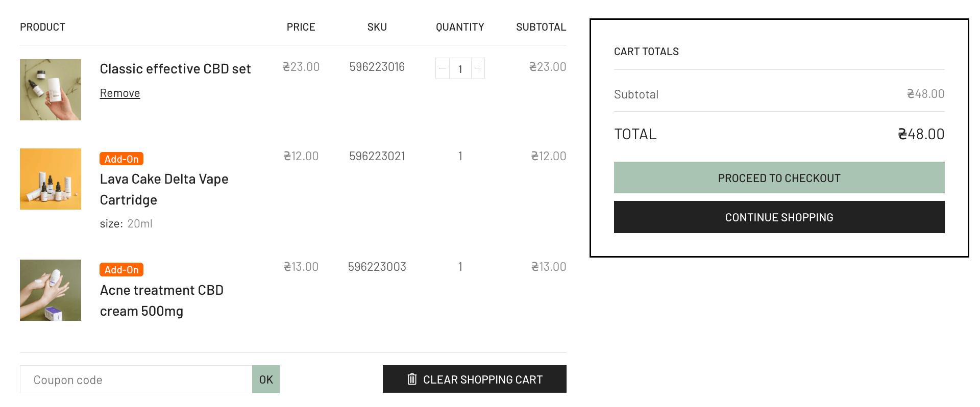
Task: Click the Add-On badge above Lava Cake
Action: (x=121, y=159)
